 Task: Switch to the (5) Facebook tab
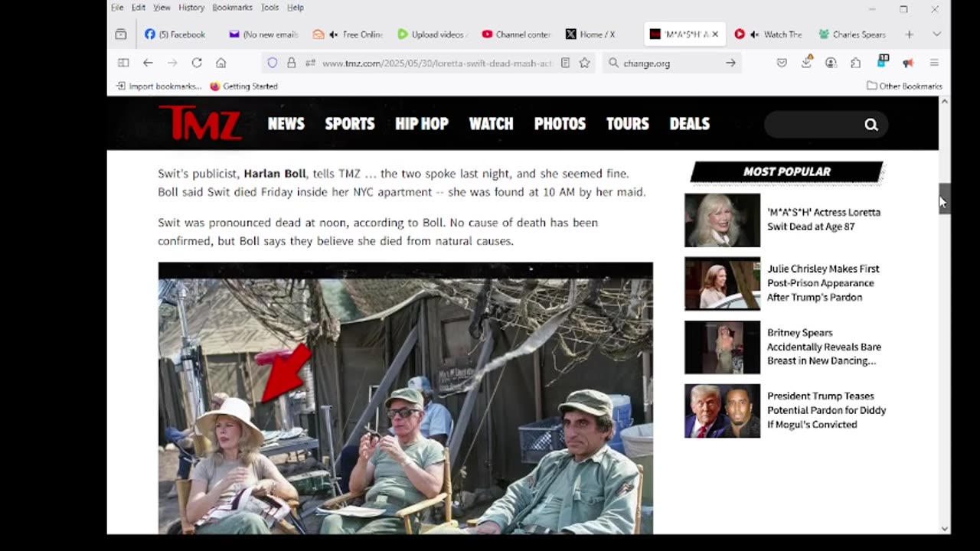tap(176, 34)
